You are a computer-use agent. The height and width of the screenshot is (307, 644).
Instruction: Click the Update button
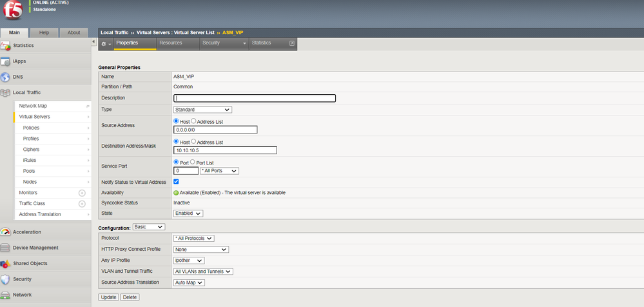coord(109,297)
